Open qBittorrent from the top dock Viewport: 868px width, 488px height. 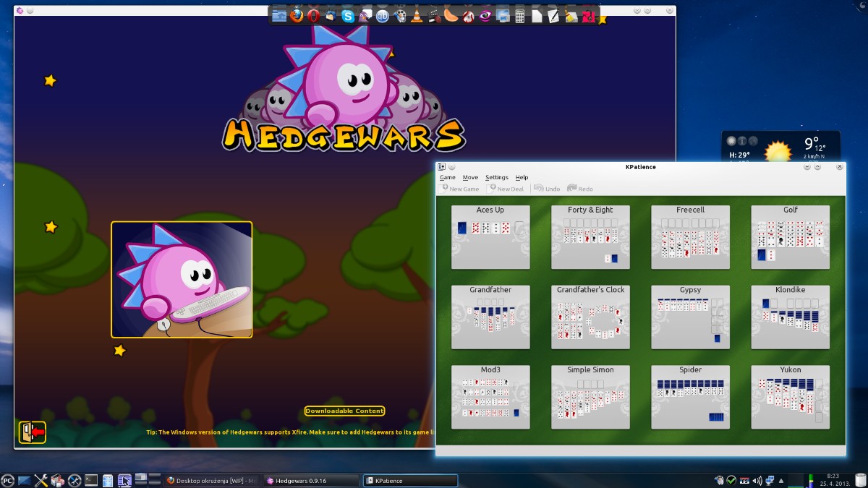(382, 16)
